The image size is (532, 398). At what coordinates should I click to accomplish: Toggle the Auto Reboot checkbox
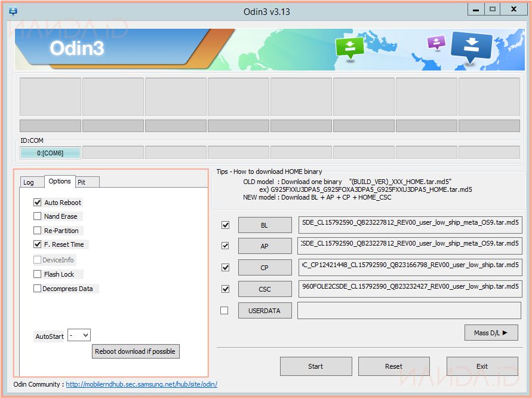[38, 203]
